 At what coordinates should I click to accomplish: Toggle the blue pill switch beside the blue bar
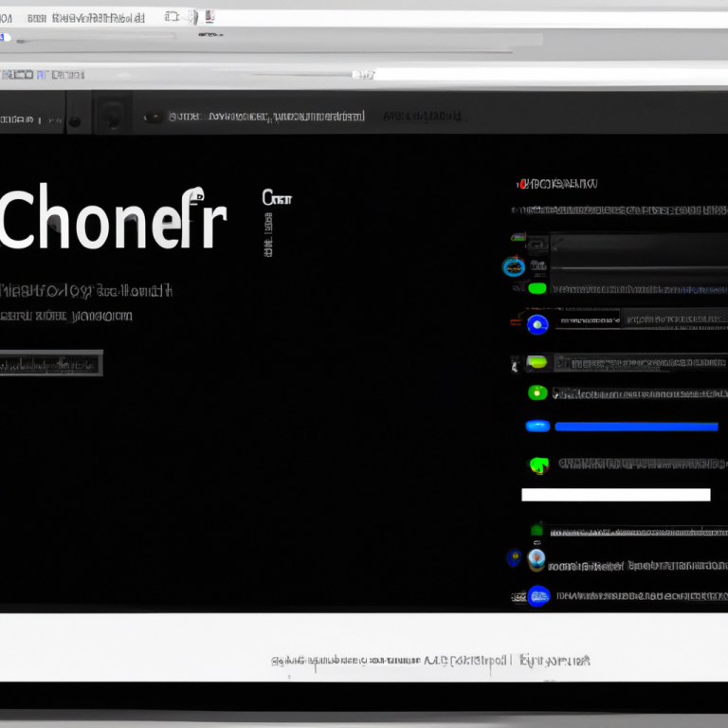[x=537, y=427]
